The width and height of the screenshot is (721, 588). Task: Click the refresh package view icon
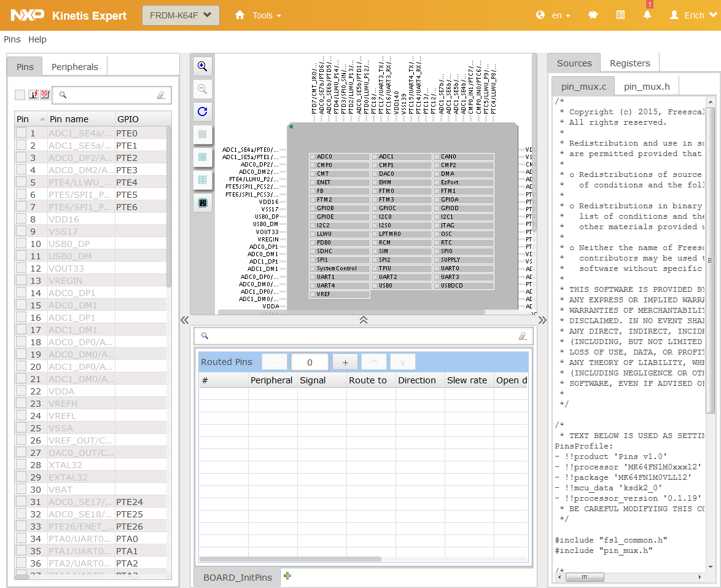(x=203, y=112)
